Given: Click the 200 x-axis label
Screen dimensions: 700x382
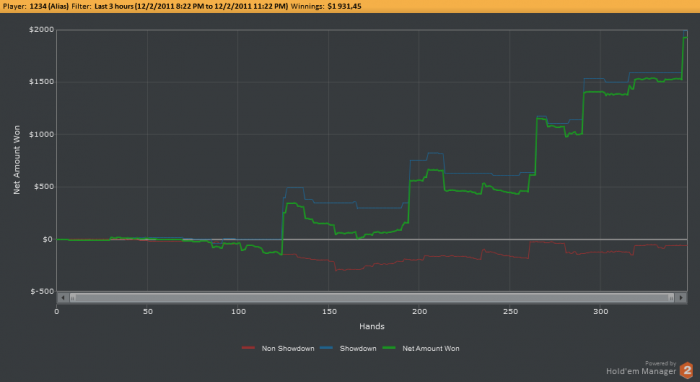Looking at the screenshot, I should coord(420,311).
